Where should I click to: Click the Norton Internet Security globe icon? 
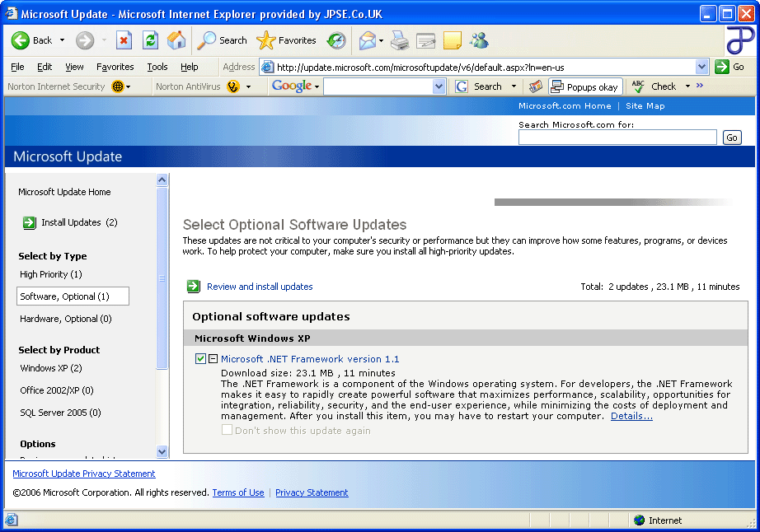click(117, 86)
